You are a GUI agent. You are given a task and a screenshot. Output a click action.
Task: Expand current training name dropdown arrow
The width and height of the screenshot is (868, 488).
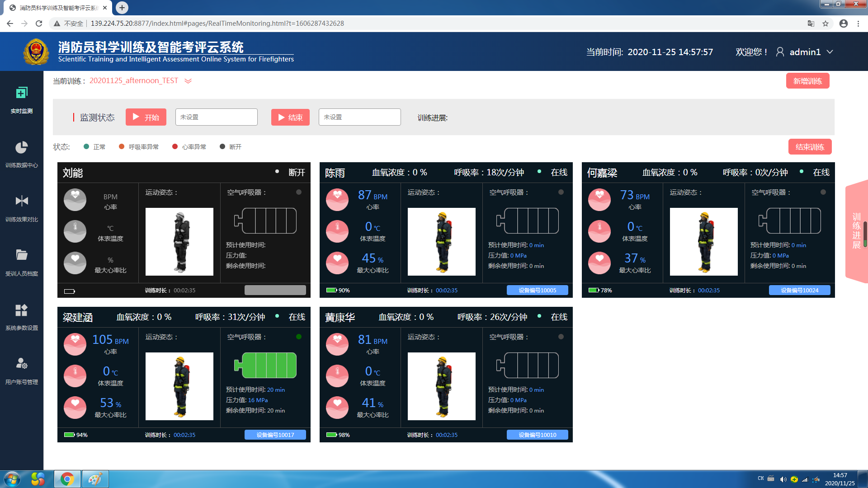(188, 81)
